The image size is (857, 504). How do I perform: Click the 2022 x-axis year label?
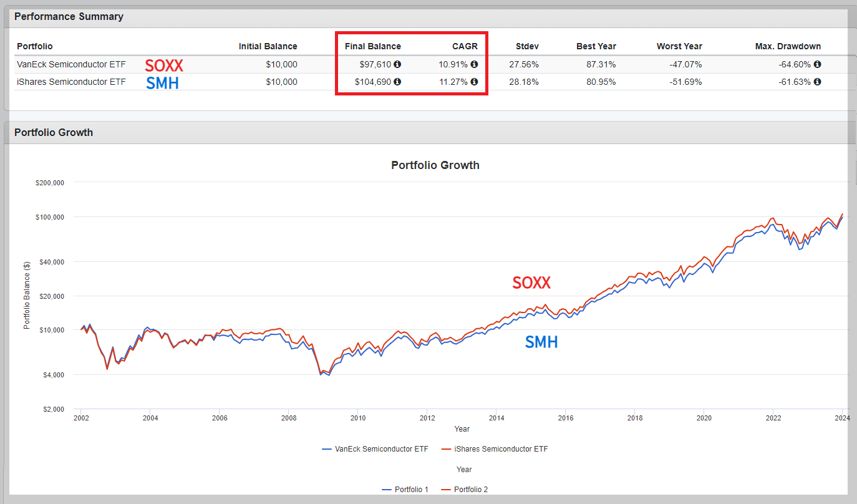coord(773,419)
